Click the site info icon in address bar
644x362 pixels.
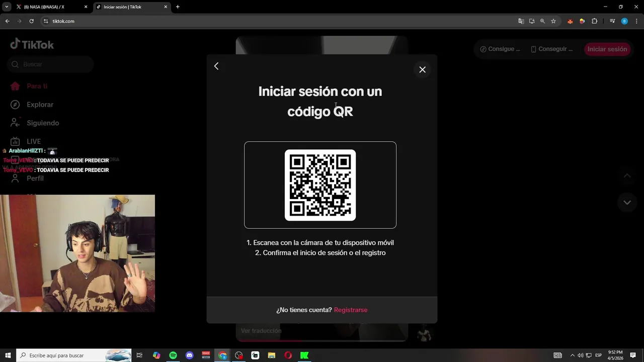pyautogui.click(x=46, y=21)
